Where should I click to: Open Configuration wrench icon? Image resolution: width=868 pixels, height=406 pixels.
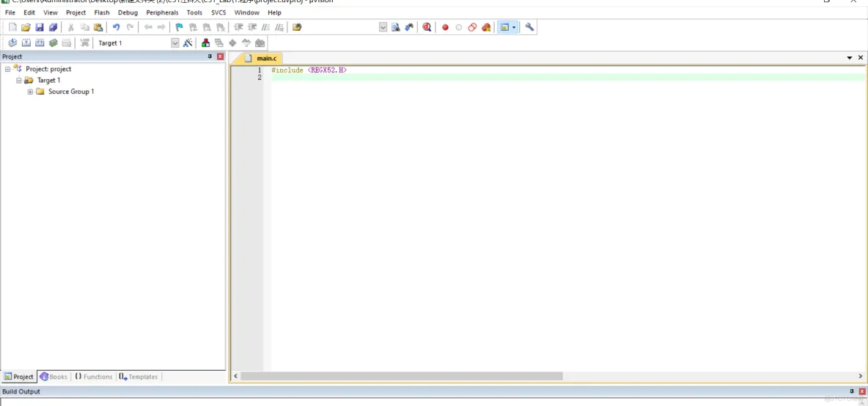click(x=529, y=27)
